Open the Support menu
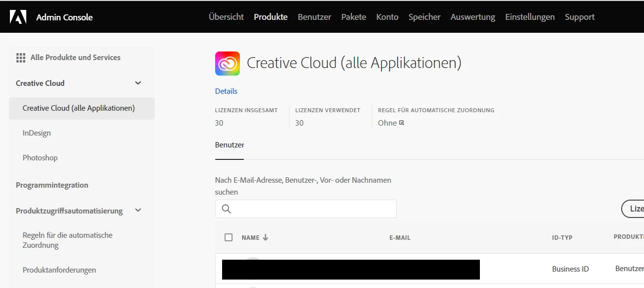This screenshot has width=644, height=288. click(x=580, y=17)
